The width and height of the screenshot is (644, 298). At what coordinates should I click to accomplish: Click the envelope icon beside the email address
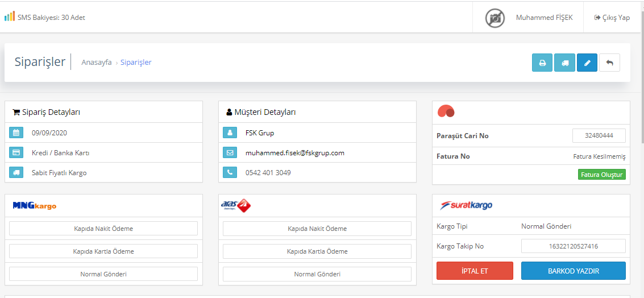pyautogui.click(x=230, y=152)
